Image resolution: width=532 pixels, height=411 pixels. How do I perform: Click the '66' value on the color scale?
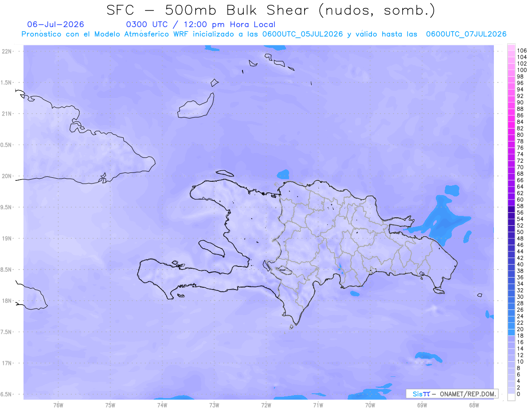(520, 180)
